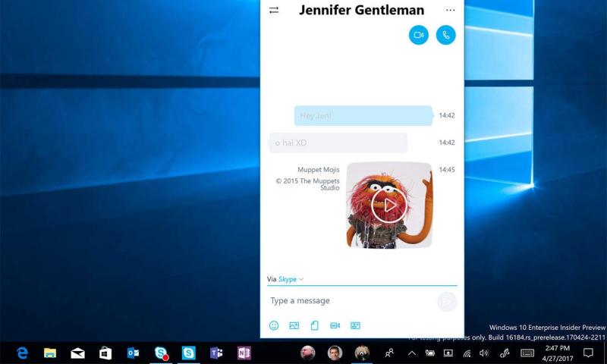This screenshot has height=364, width=607.
Task: Open the Wi-Fi network tray icon
Action: pyautogui.click(x=467, y=353)
